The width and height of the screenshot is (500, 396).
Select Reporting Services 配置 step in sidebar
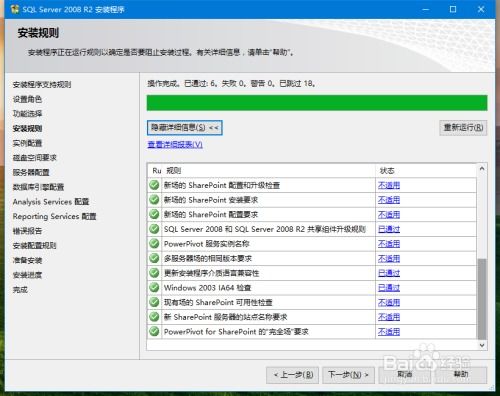click(x=54, y=216)
